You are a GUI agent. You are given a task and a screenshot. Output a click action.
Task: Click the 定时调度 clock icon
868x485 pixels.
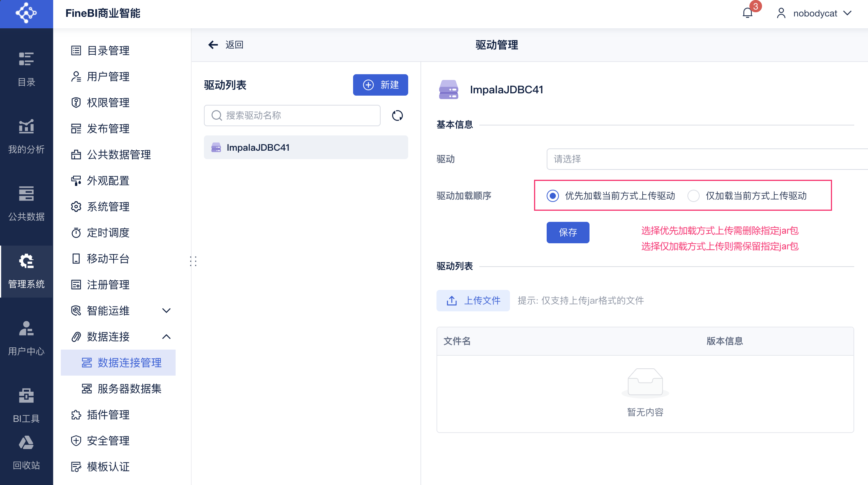pos(76,233)
